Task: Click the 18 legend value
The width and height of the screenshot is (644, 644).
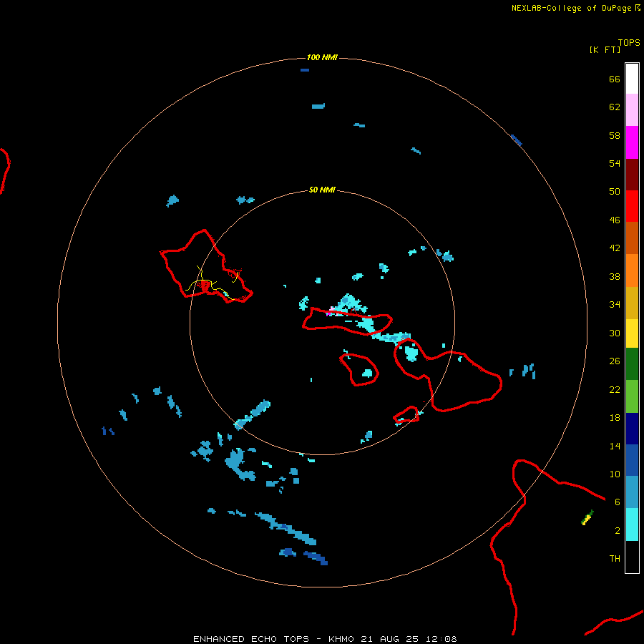Action: tap(615, 418)
